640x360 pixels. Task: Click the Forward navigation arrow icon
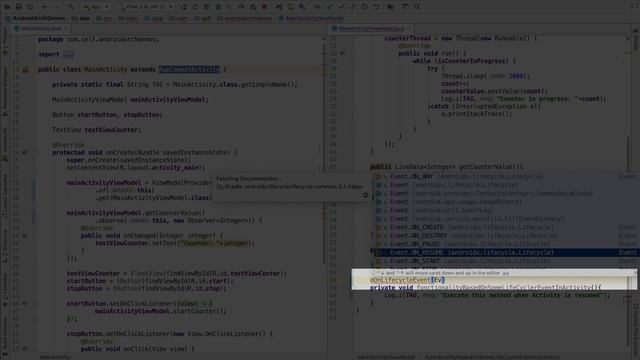click(57, 7)
